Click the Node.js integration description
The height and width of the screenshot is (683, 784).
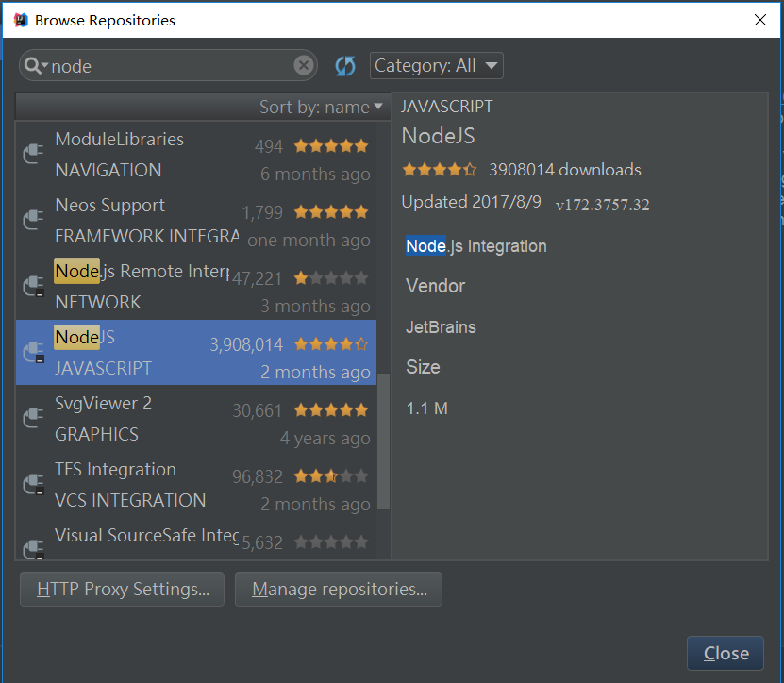(476, 246)
